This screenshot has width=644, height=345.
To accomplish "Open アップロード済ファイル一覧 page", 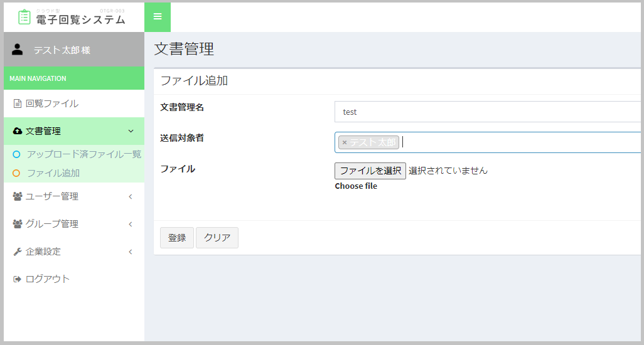I will click(83, 154).
